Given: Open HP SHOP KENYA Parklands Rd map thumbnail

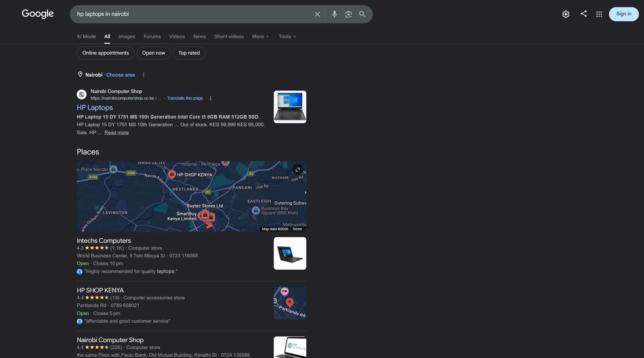Looking at the screenshot, I should (290, 303).
